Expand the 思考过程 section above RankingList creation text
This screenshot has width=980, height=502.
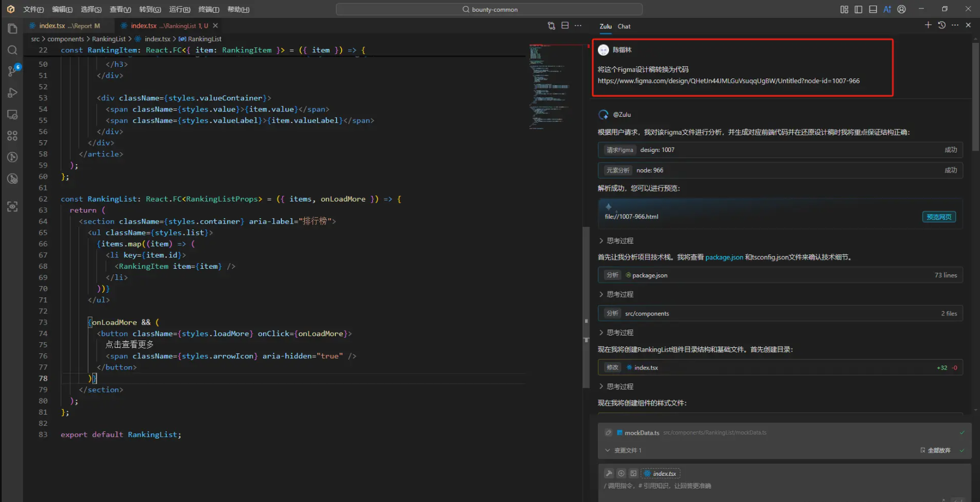click(616, 333)
